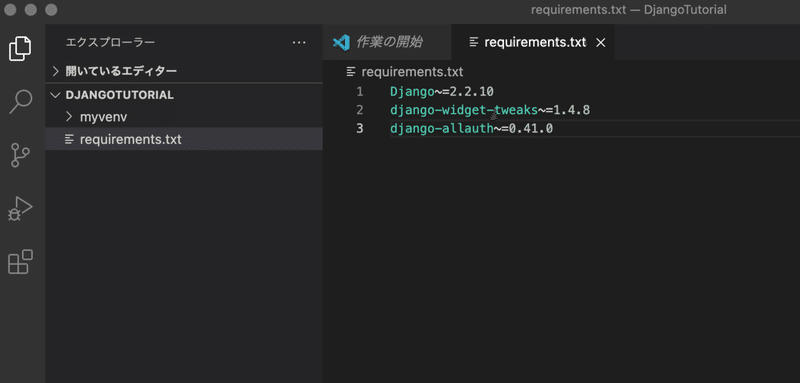The height and width of the screenshot is (383, 800).
Task: Click the VS Code logo on 作業の開始 tab
Action: [x=341, y=42]
